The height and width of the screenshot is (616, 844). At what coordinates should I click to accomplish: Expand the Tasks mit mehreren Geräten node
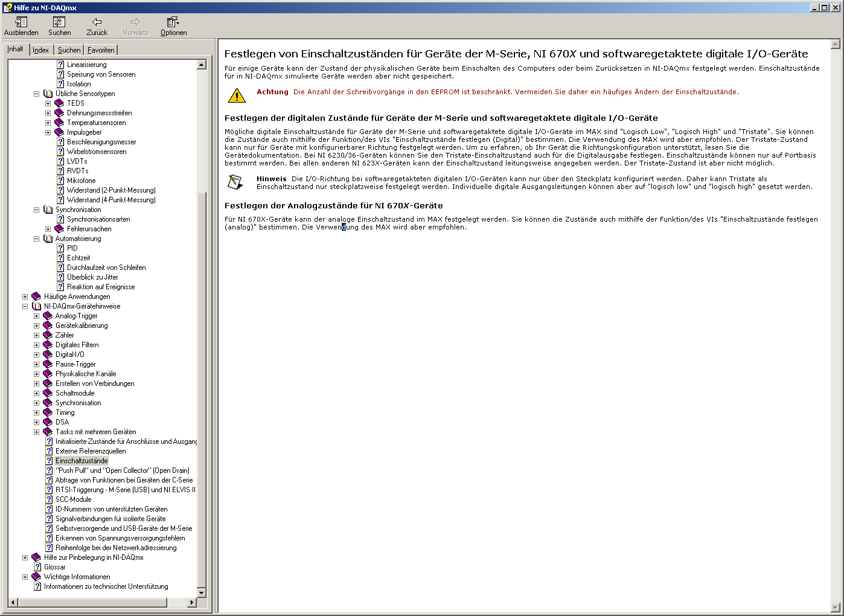(x=36, y=432)
